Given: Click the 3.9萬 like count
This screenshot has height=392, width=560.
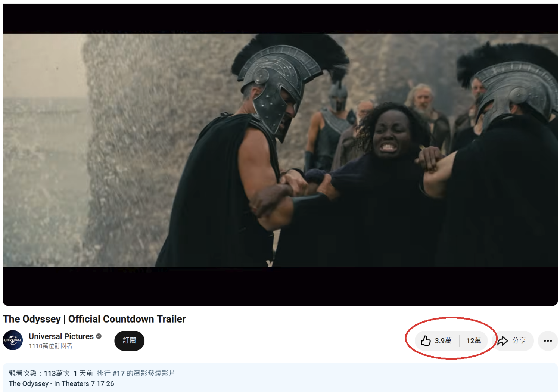Looking at the screenshot, I should coord(443,340).
